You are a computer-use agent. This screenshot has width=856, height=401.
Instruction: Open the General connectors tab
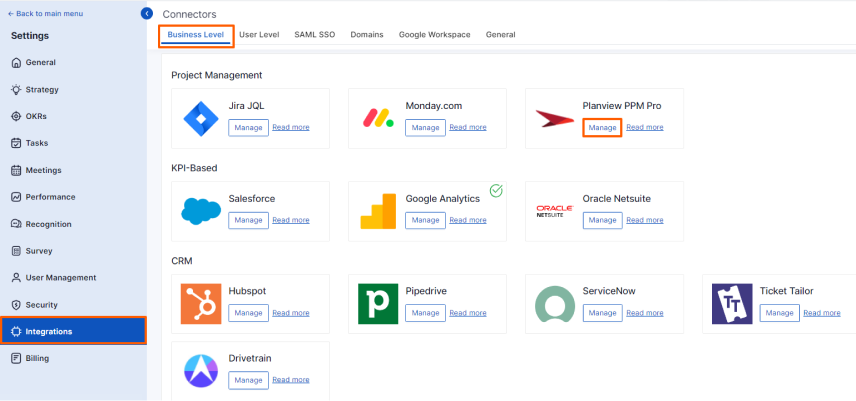click(x=501, y=35)
